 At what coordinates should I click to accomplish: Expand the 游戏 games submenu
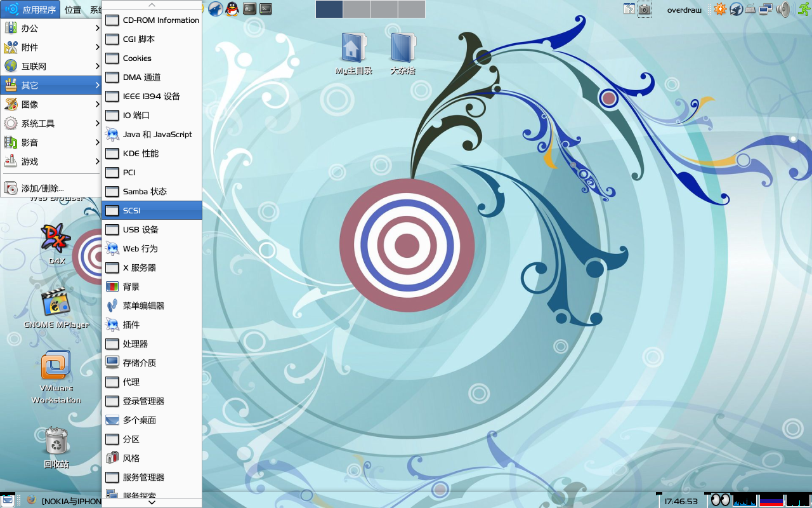coord(51,161)
